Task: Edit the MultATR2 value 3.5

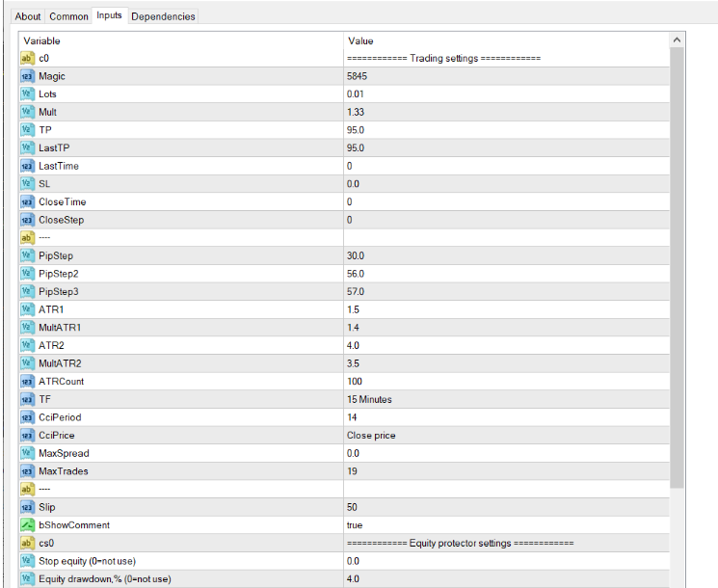Action: (506, 363)
